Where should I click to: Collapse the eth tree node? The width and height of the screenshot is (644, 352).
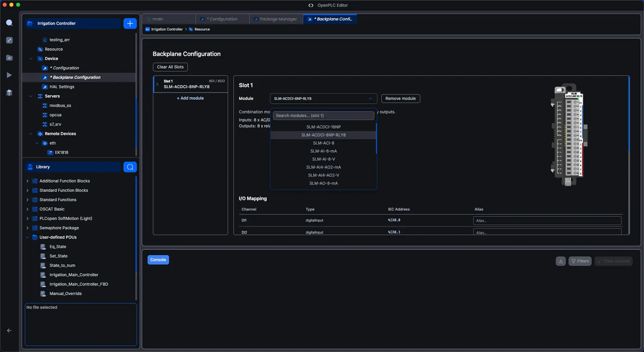pos(37,143)
